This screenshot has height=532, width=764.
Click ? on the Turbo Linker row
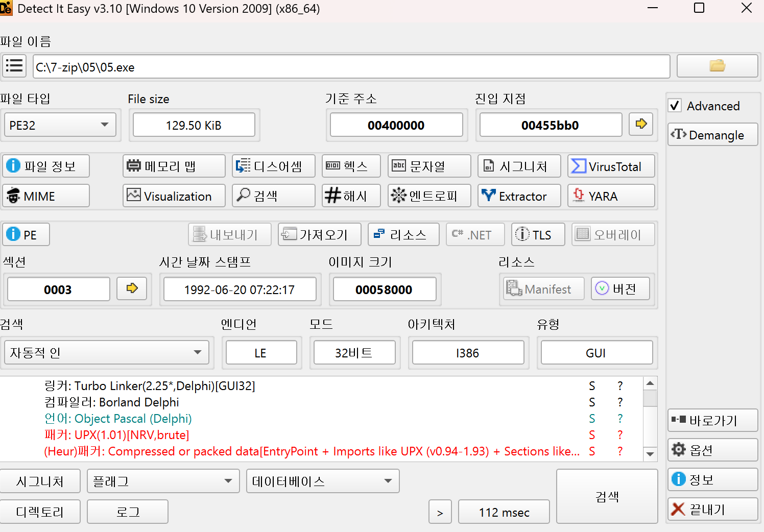click(620, 385)
